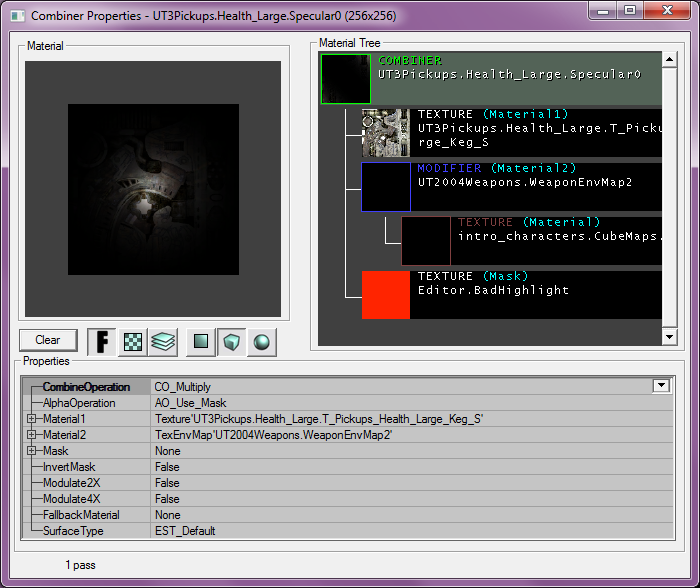Click the Material Tree scroll down arrow
Viewport: 700px width, 588px height.
(x=670, y=337)
